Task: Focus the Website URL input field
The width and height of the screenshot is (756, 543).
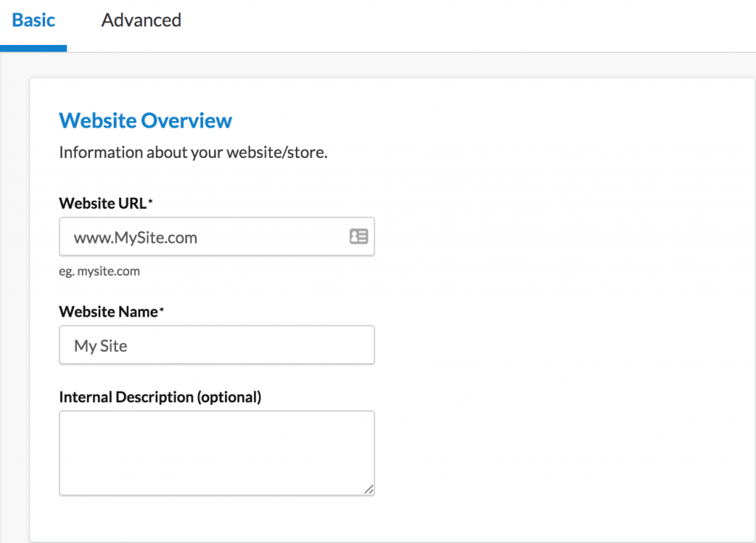Action: (207, 237)
